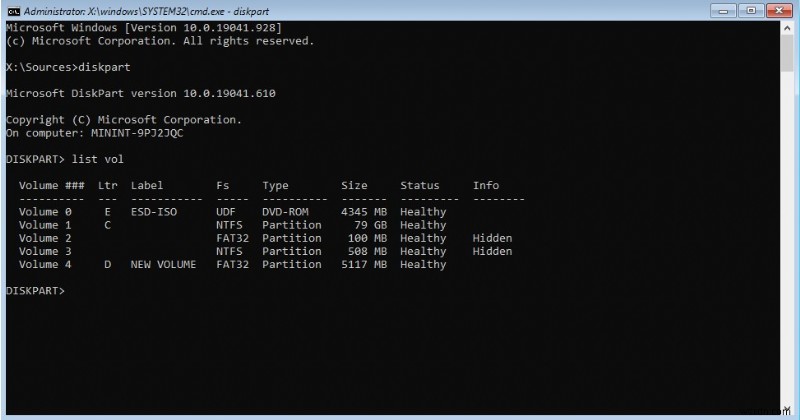The image size is (800, 420).
Task: Click 'FAT32' file system of Volume 2
Action: pos(233,238)
